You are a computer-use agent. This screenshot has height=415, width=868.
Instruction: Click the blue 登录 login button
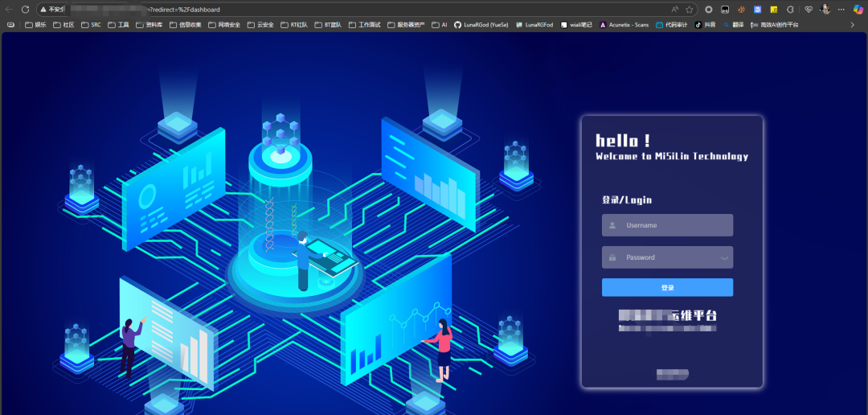click(x=667, y=288)
